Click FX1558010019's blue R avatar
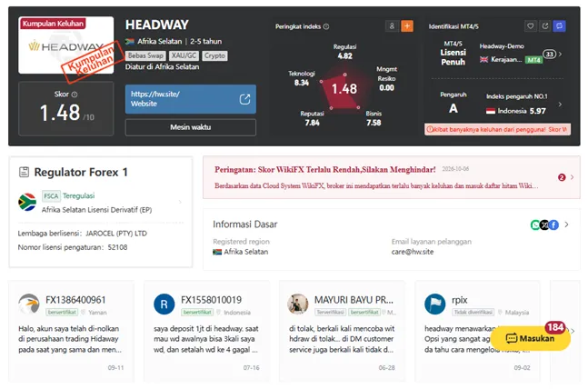The width and height of the screenshot is (588, 389). pyautogui.click(x=164, y=304)
